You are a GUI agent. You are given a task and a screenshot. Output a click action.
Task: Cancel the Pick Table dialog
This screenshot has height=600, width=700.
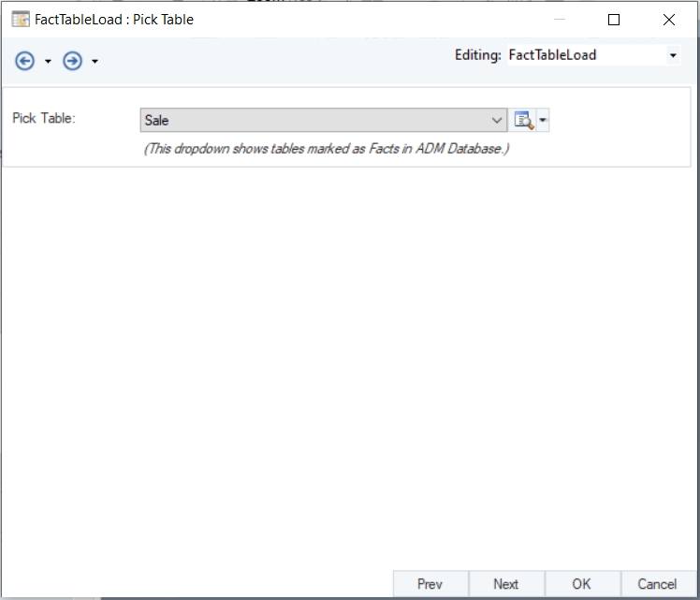(657, 584)
